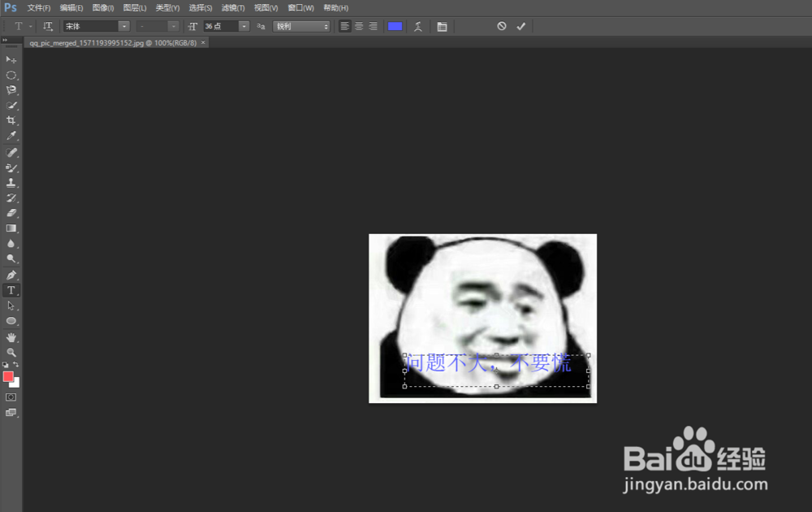Image resolution: width=812 pixels, height=512 pixels.
Task: Select the Dodge tool
Action: [11, 258]
